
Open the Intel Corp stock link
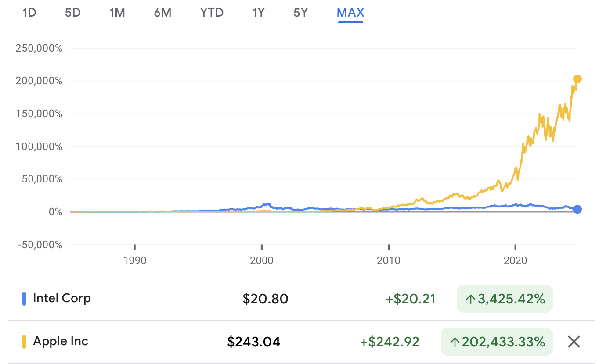pyautogui.click(x=61, y=299)
